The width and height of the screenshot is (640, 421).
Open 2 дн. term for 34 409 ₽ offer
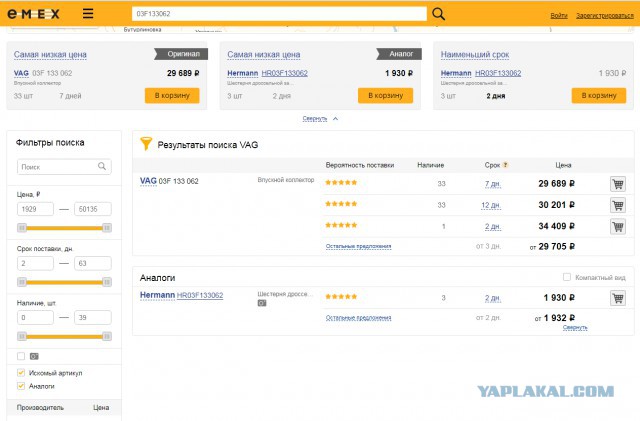[x=493, y=227]
